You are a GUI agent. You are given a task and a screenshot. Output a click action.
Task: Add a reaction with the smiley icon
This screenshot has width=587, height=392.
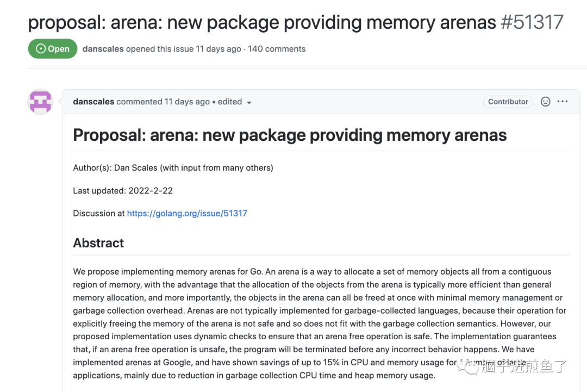545,102
